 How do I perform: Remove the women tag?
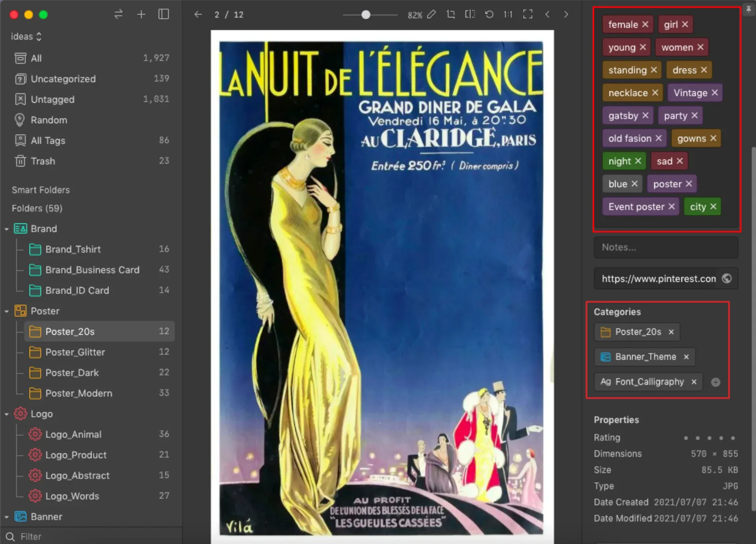pos(700,47)
